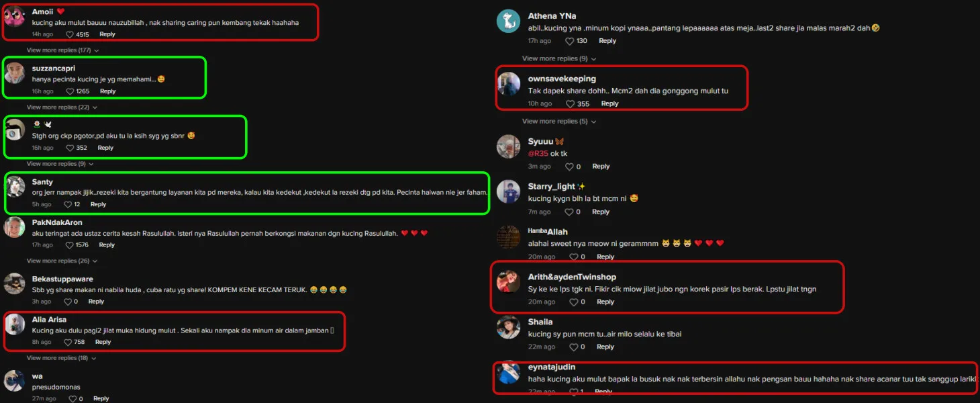Click Reply on Syuuu's comment

point(601,167)
